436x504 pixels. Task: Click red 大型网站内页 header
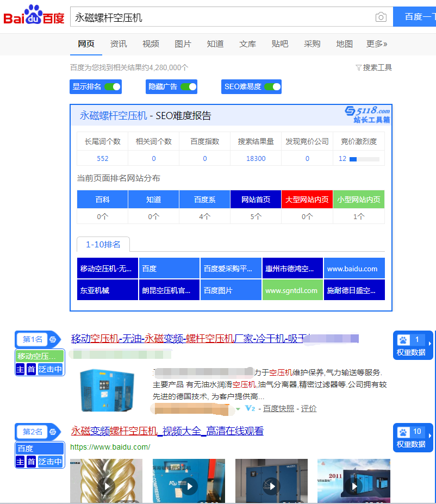[307, 200]
